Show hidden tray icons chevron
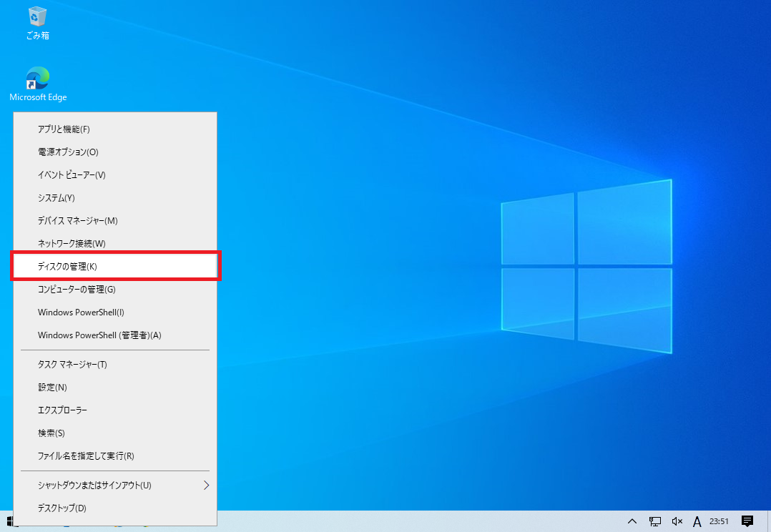This screenshot has width=771, height=532. (632, 521)
